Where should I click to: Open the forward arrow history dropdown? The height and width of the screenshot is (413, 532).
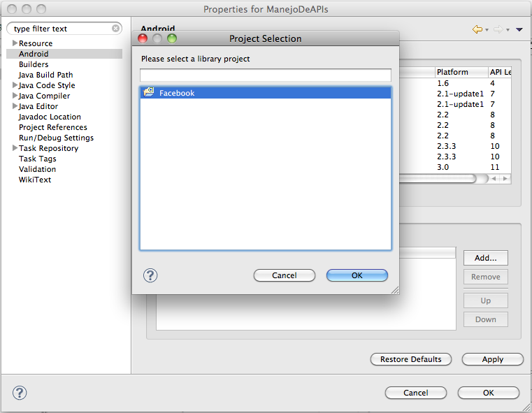(508, 30)
